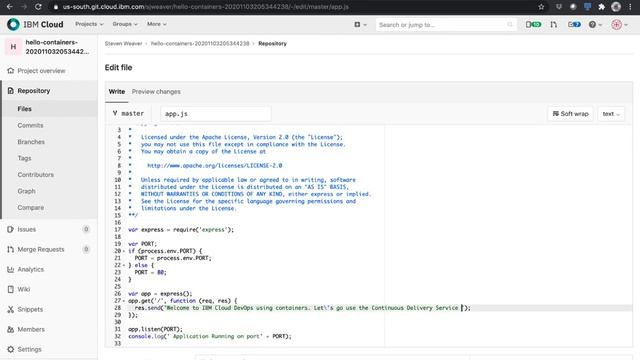Reload the browser page
The height and width of the screenshot is (360, 640).
pyautogui.click(x=38, y=7)
